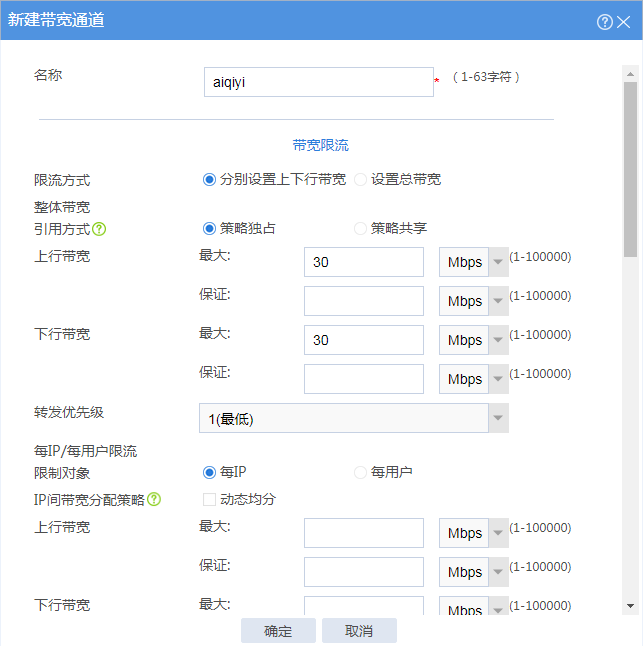Open unit dropdown for overall upstream guaranteed
643x646 pixels.
point(498,301)
